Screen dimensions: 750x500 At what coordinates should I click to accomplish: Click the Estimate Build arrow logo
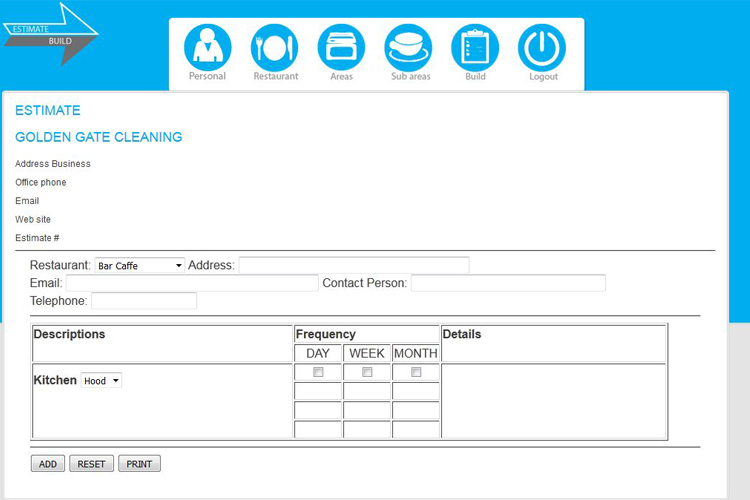click(50, 33)
